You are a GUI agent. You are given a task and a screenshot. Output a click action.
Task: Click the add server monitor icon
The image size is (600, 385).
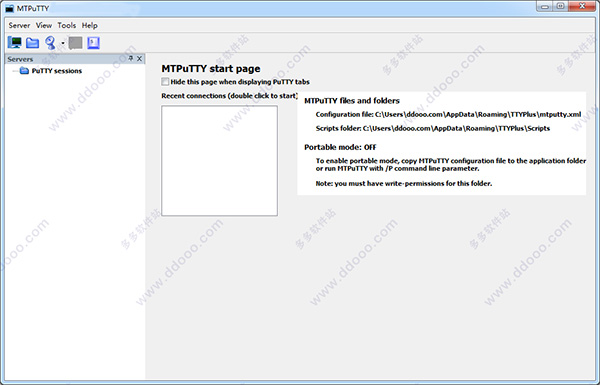pos(15,42)
